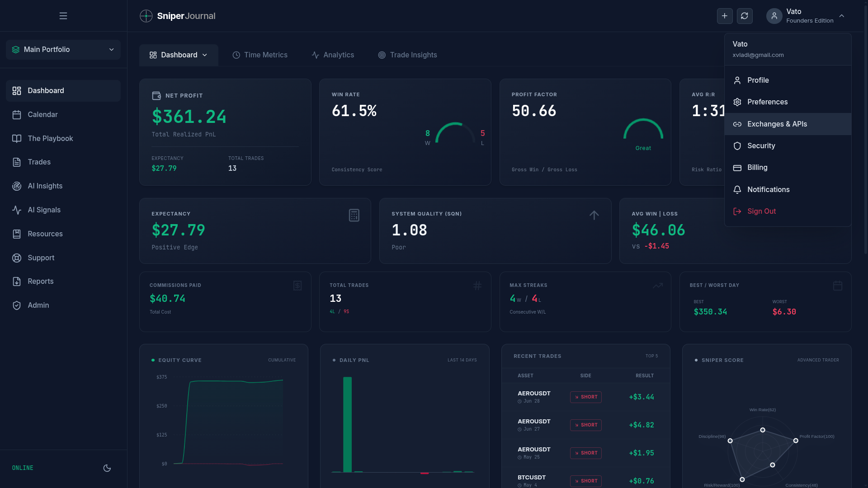Open Notifications in the account menu
Screen dimensions: 868x488
click(x=788, y=190)
